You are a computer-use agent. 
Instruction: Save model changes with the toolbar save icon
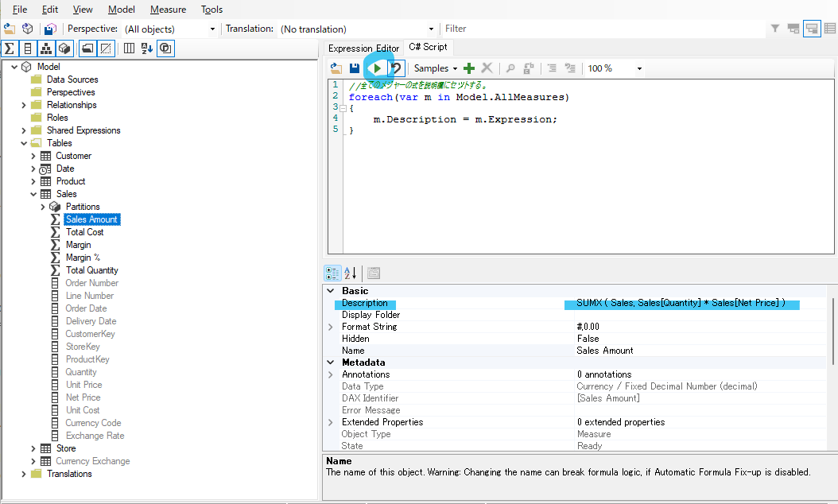pyautogui.click(x=50, y=29)
